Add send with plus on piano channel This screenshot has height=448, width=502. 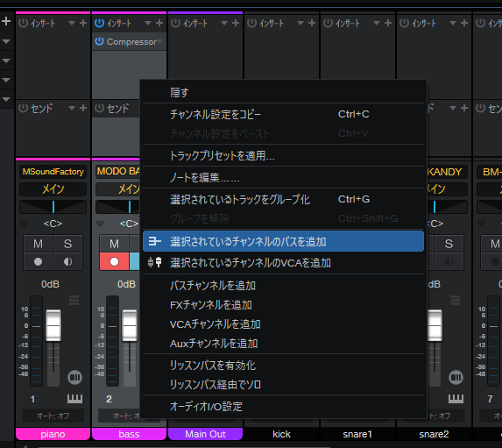[x=83, y=109]
